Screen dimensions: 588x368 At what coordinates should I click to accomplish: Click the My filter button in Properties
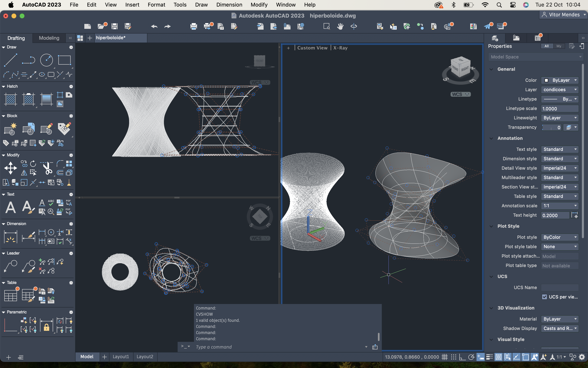point(559,46)
